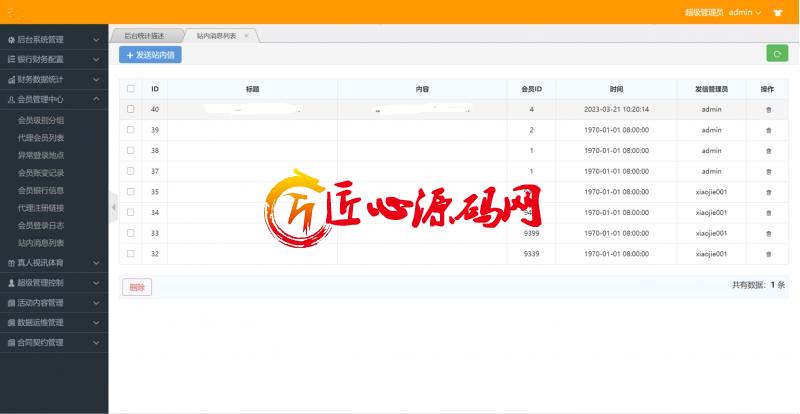The height and width of the screenshot is (414, 800).
Task: Click the 内容 column header
Action: [x=422, y=89]
